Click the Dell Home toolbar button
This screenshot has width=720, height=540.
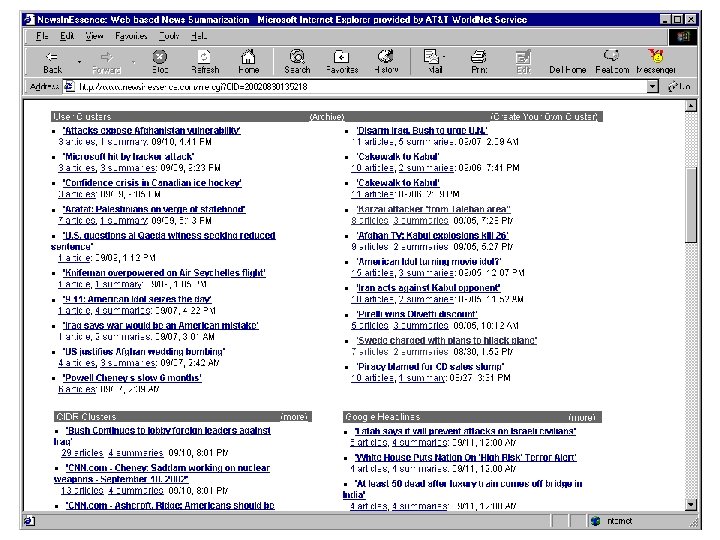568,69
